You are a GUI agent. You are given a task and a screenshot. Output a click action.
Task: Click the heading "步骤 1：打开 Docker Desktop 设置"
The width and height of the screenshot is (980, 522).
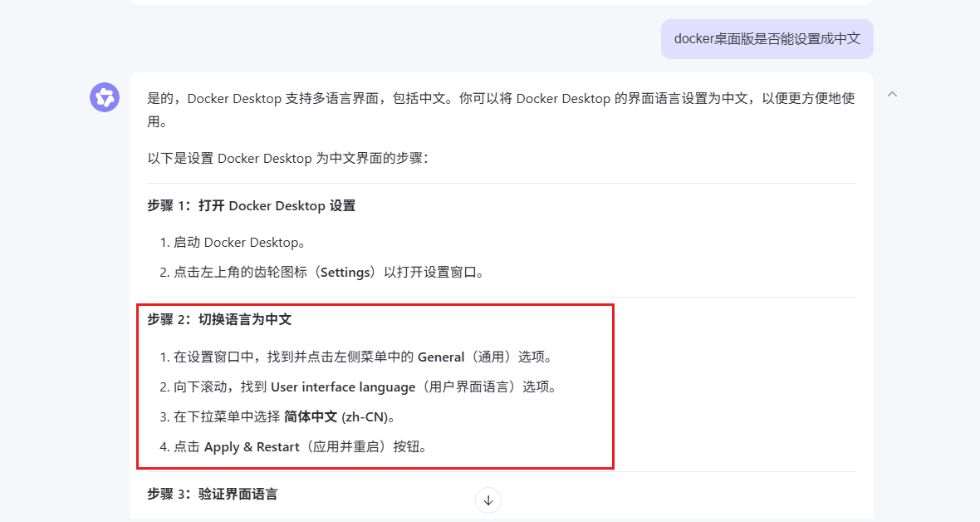[x=252, y=206]
